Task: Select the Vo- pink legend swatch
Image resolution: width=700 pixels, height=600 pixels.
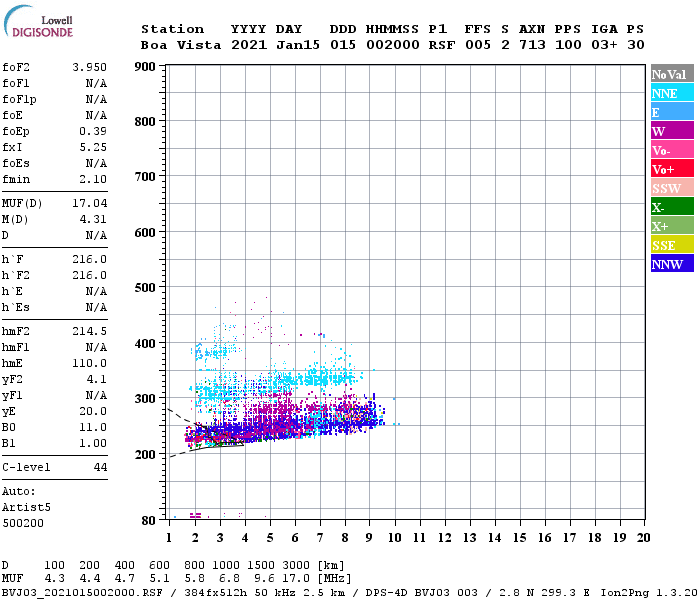Action: click(x=672, y=150)
